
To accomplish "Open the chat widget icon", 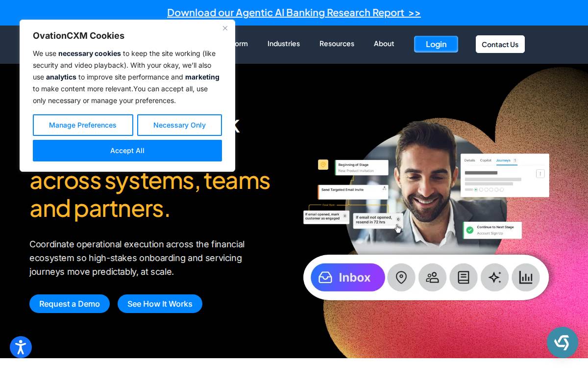I will point(562,342).
